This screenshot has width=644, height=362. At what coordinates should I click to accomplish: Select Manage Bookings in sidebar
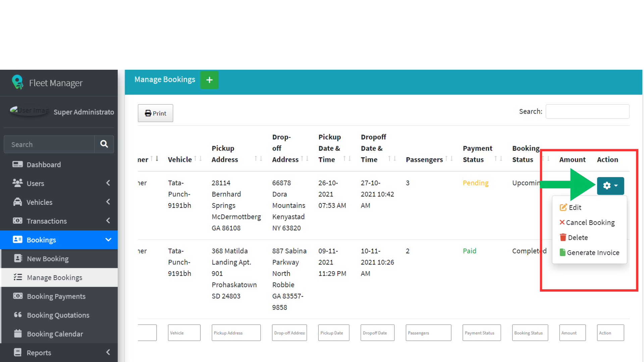[59, 278]
